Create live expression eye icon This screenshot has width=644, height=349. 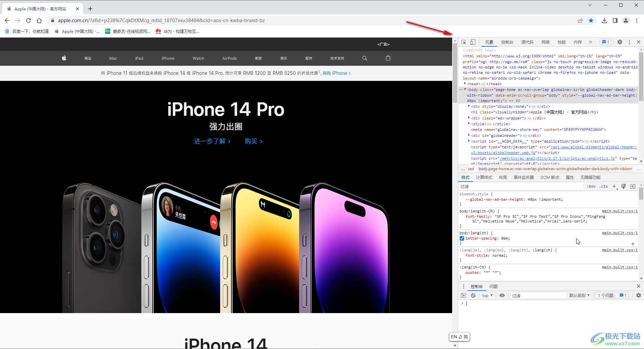tap(502, 295)
